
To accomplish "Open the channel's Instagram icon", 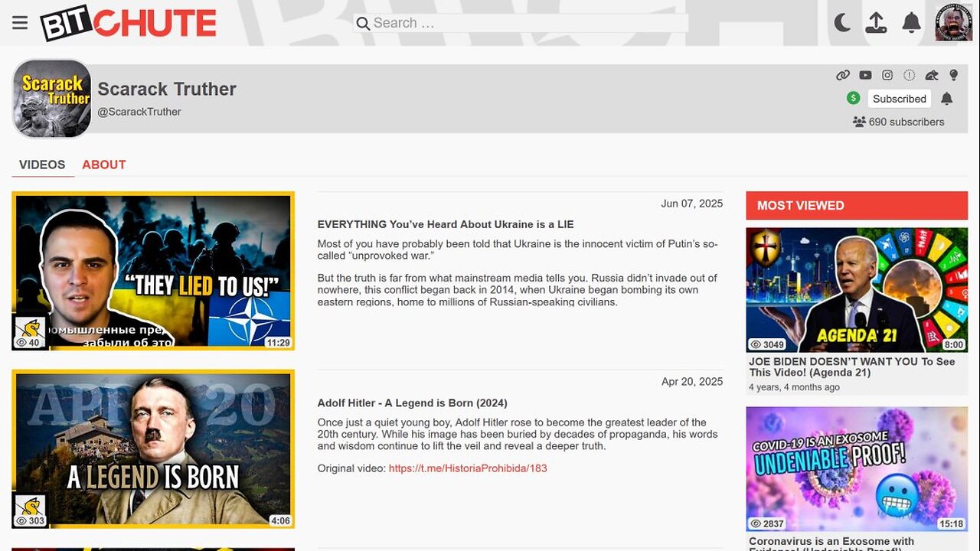I will tap(887, 75).
